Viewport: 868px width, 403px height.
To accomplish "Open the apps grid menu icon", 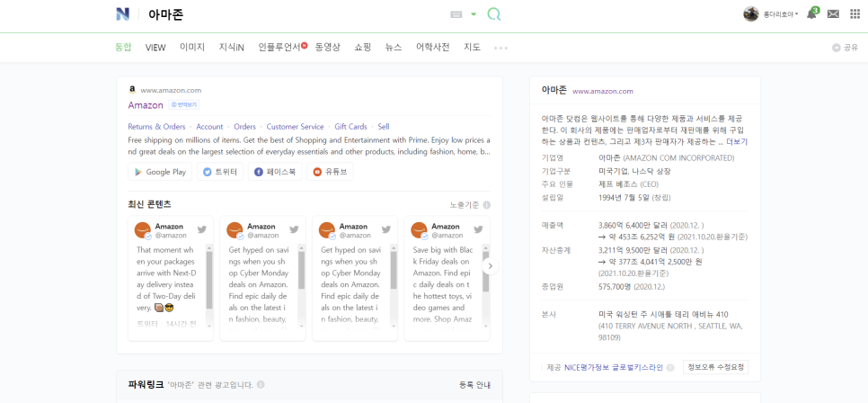I will tap(855, 14).
